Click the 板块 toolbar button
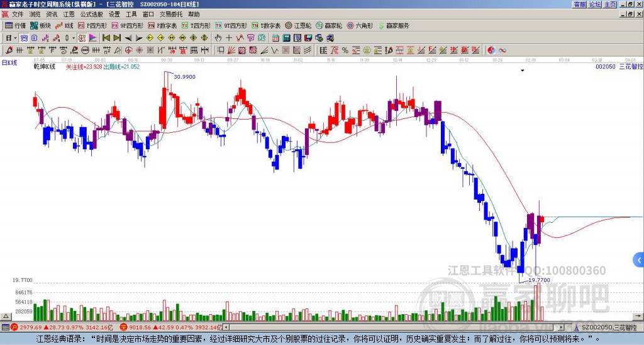This screenshot has width=644, height=345. pyautogui.click(x=40, y=25)
